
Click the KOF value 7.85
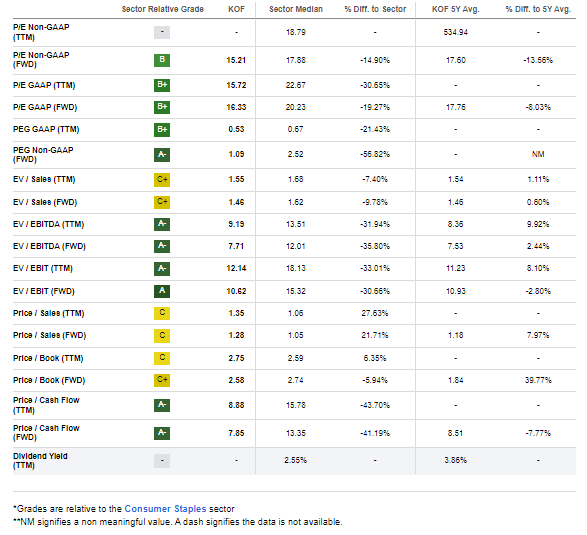(236, 433)
